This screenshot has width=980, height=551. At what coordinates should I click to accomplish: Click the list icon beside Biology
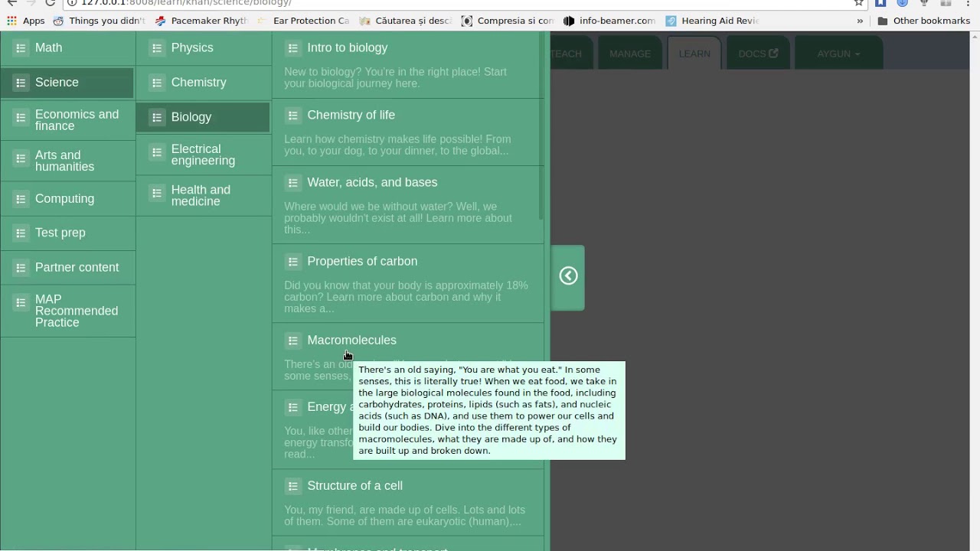(157, 117)
